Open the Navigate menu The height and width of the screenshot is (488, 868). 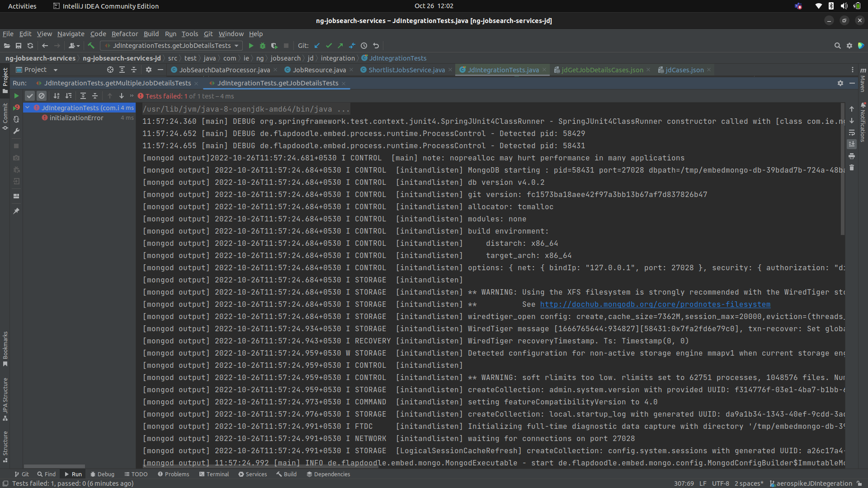(71, 34)
